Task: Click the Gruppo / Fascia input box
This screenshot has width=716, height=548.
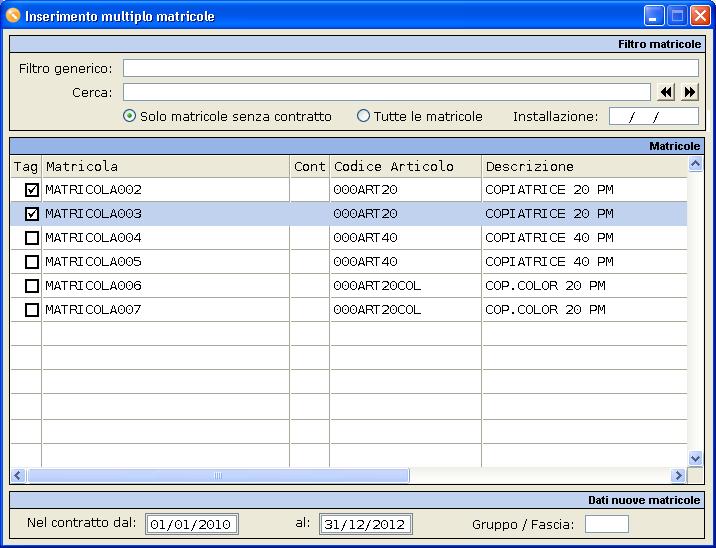Action: (x=607, y=524)
